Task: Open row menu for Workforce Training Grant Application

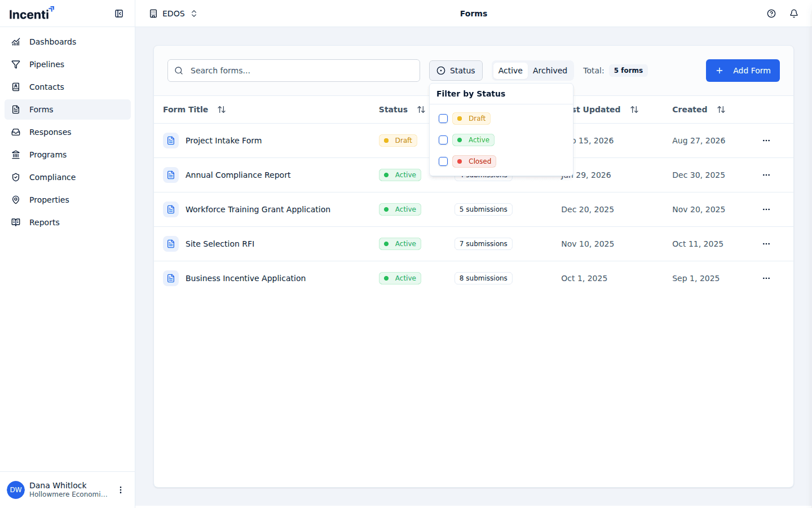Action: tap(766, 209)
